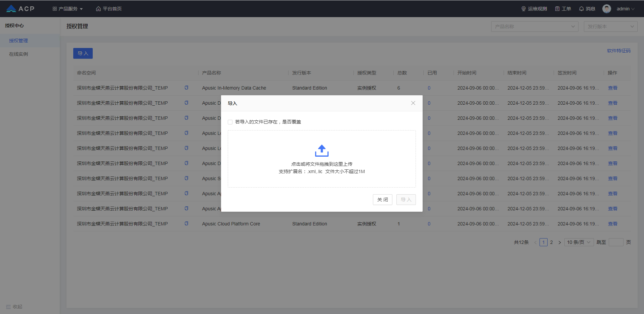The image size is (644, 314).
Task: Click the 命名空间 column header
Action: [x=86, y=73]
